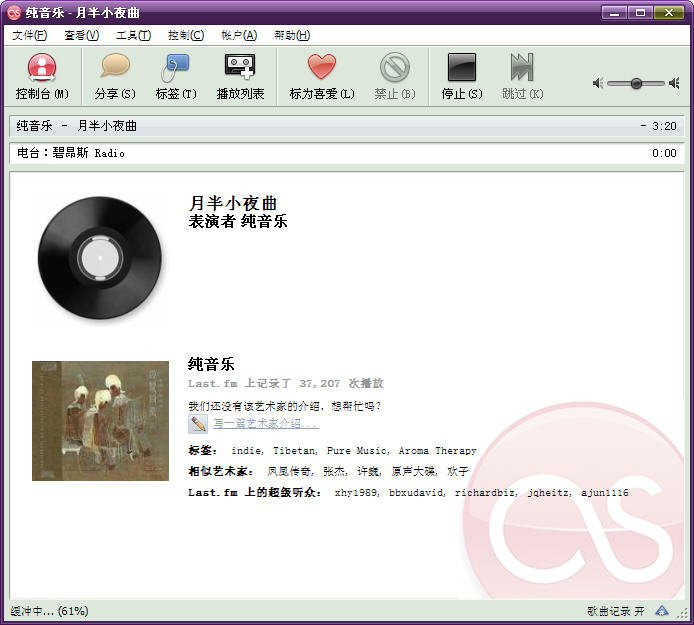Open top listener richardbiz
This screenshot has height=625, width=694.
tap(486, 493)
